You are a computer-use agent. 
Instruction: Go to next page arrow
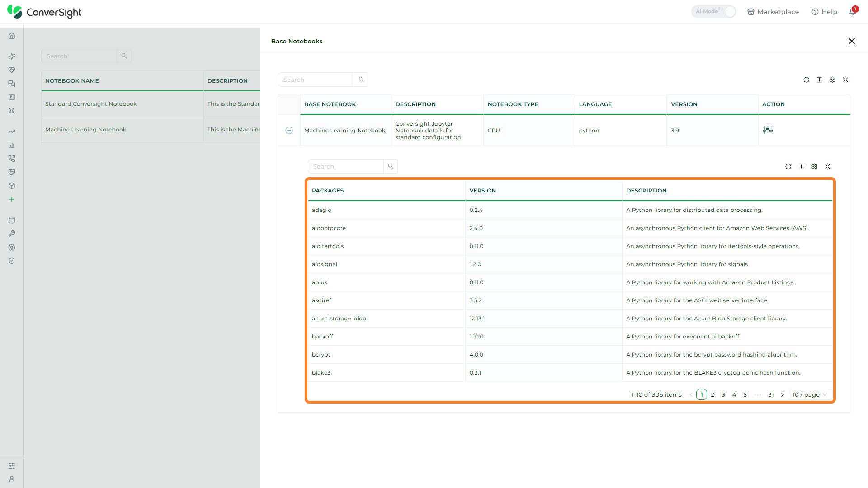click(782, 394)
